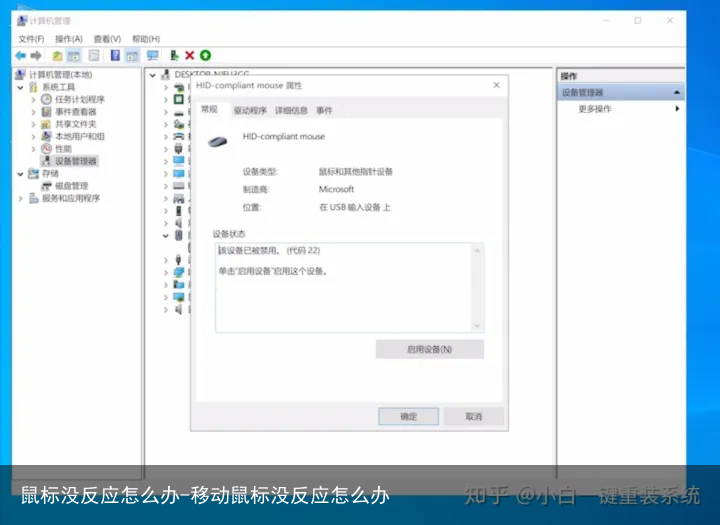Viewport: 720px width, 525px height.
Task: Expand the 共享文件夹 node
Action: point(34,124)
